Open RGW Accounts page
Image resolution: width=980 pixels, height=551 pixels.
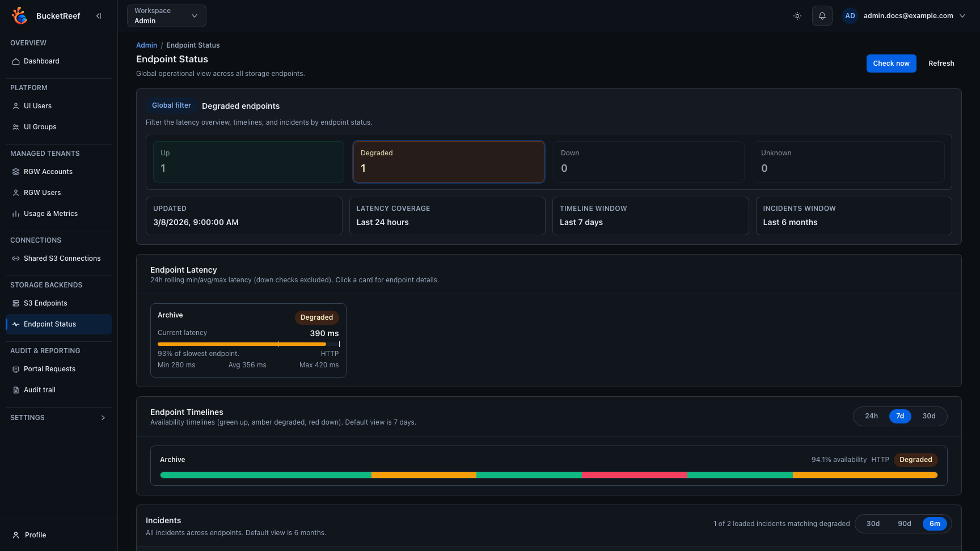(58, 172)
